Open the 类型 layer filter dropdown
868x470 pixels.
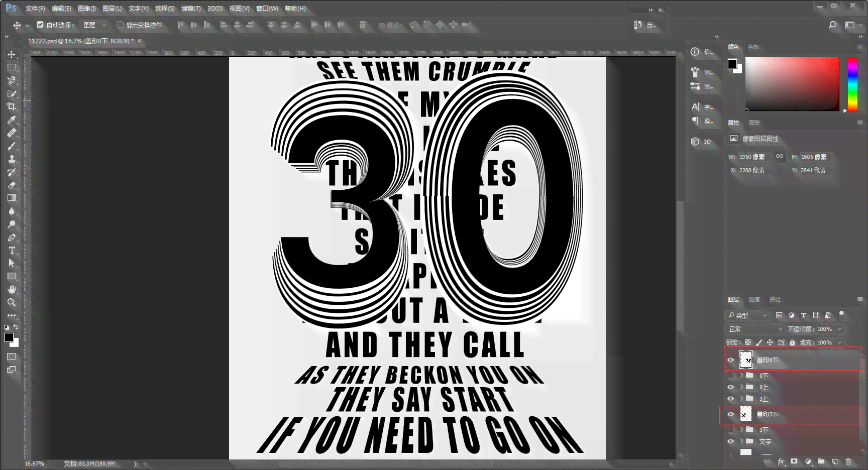pos(747,315)
